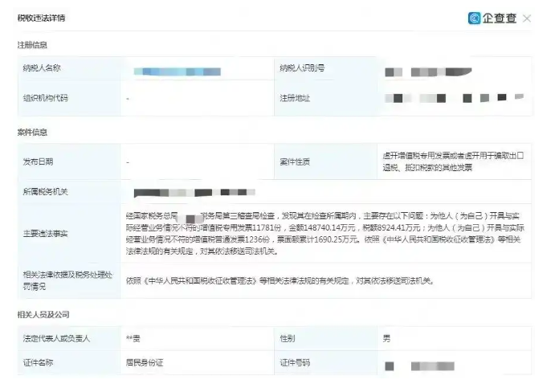
Task: Click the 主要违法事实 paragraph text
Action: [x=324, y=234]
